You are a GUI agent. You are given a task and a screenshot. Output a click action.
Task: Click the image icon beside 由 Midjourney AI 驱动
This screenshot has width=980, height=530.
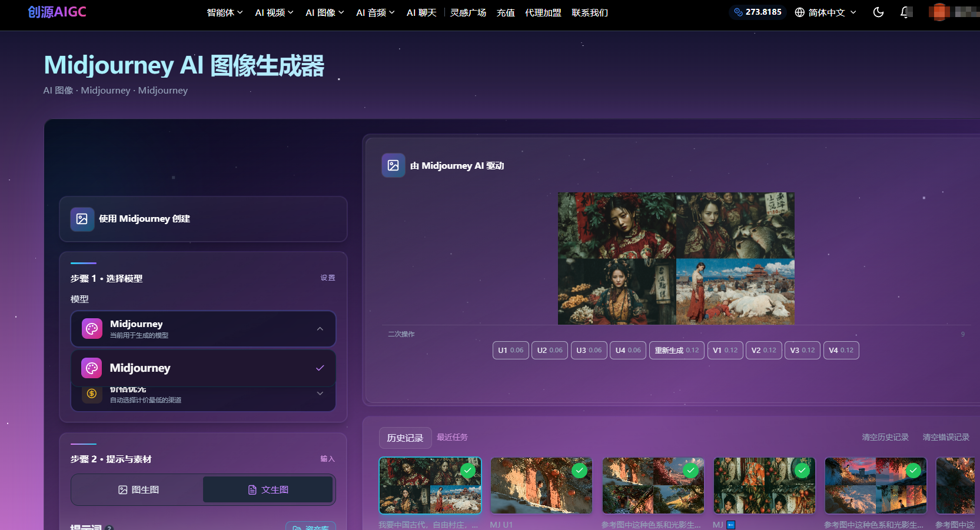tap(393, 166)
